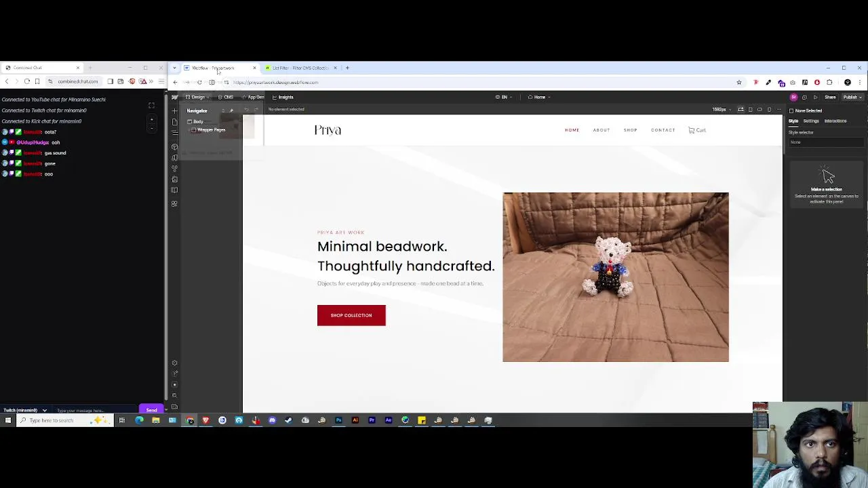
Task: Switch to tablet breakpoint icon
Action: pos(750,110)
